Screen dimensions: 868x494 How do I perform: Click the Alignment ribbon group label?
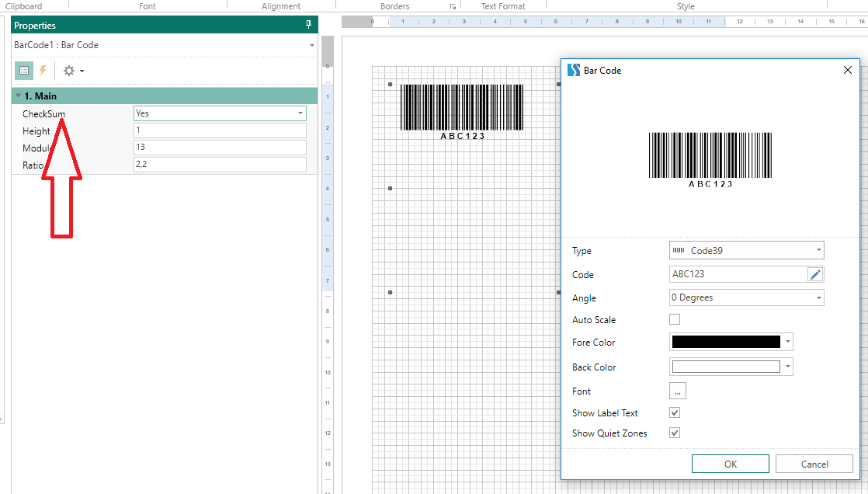click(280, 7)
